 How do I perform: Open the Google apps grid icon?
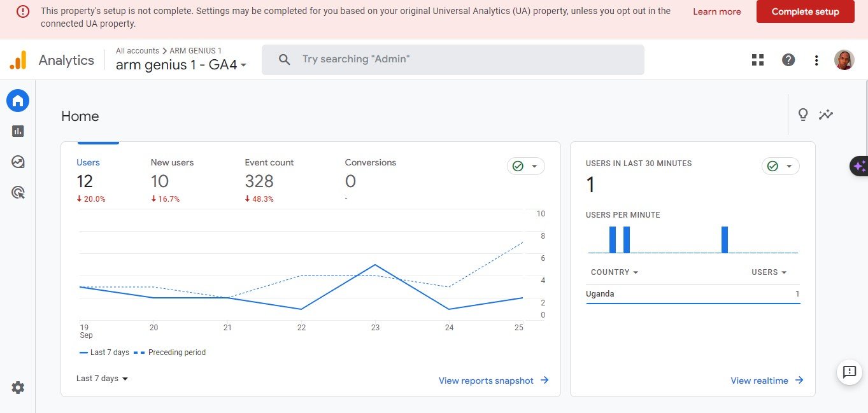tap(758, 60)
